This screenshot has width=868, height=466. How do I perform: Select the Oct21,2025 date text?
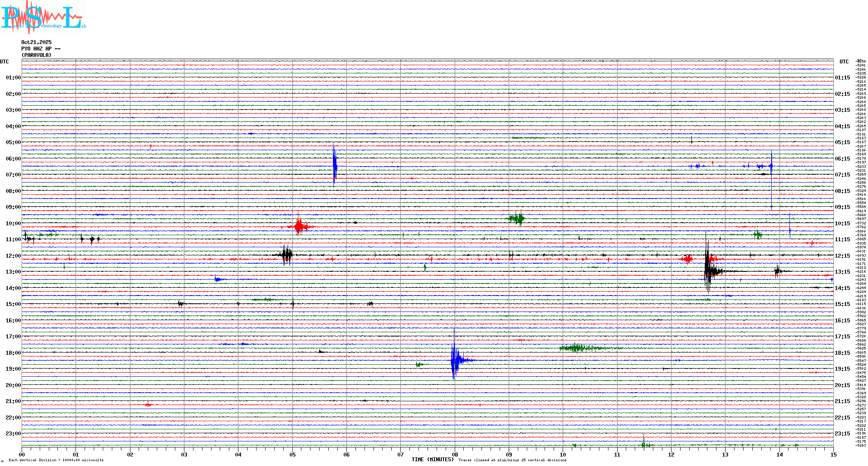pyautogui.click(x=36, y=42)
